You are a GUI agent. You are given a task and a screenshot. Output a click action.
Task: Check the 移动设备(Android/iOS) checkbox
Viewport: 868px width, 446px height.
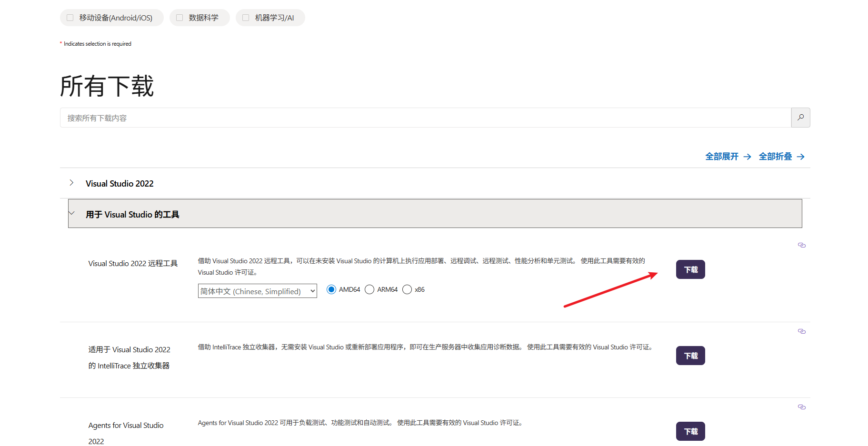(x=70, y=18)
